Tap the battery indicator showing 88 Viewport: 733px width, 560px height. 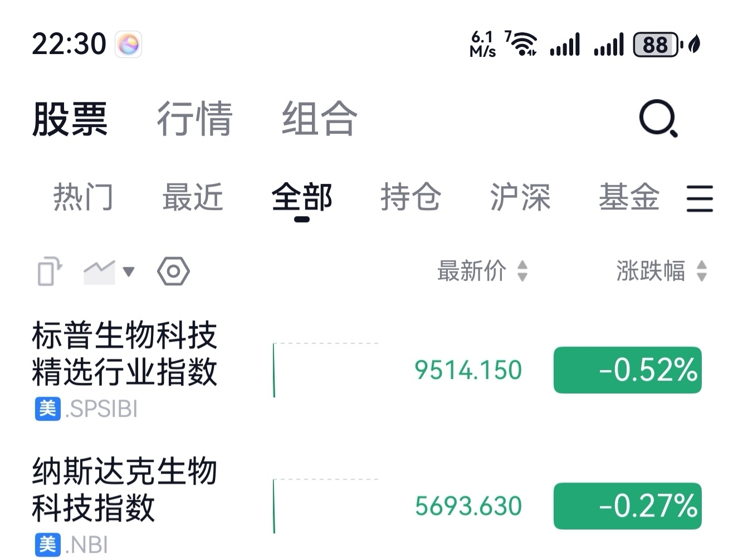656,45
